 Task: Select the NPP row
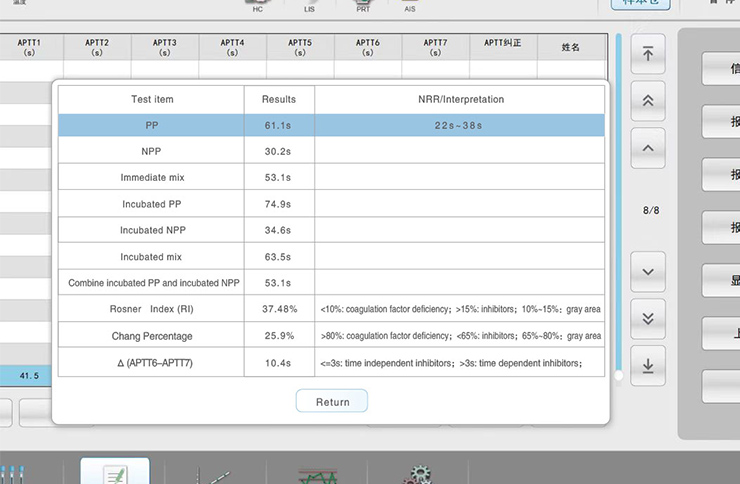coord(331,151)
